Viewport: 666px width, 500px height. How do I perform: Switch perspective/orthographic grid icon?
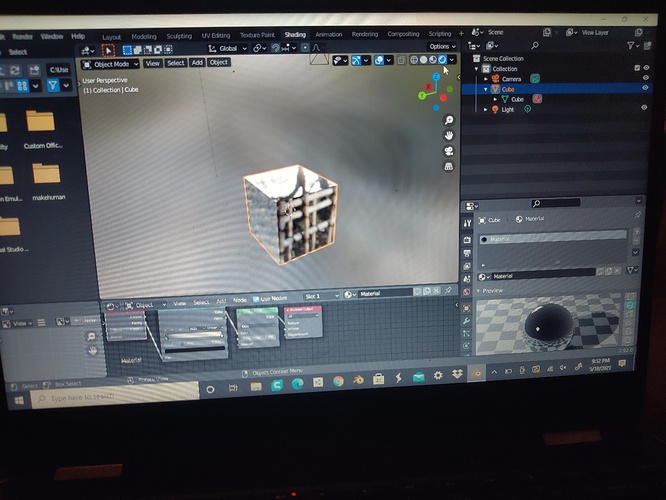[449, 166]
